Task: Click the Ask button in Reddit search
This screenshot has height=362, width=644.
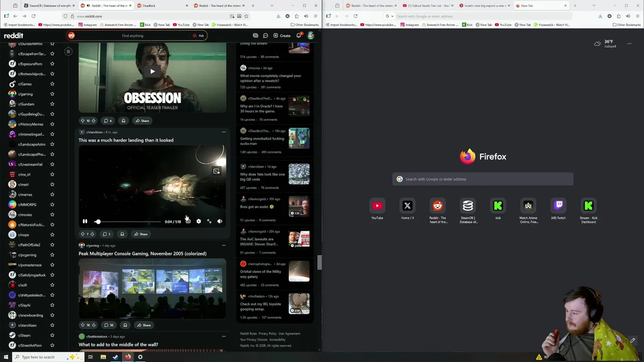Action: click(198, 36)
